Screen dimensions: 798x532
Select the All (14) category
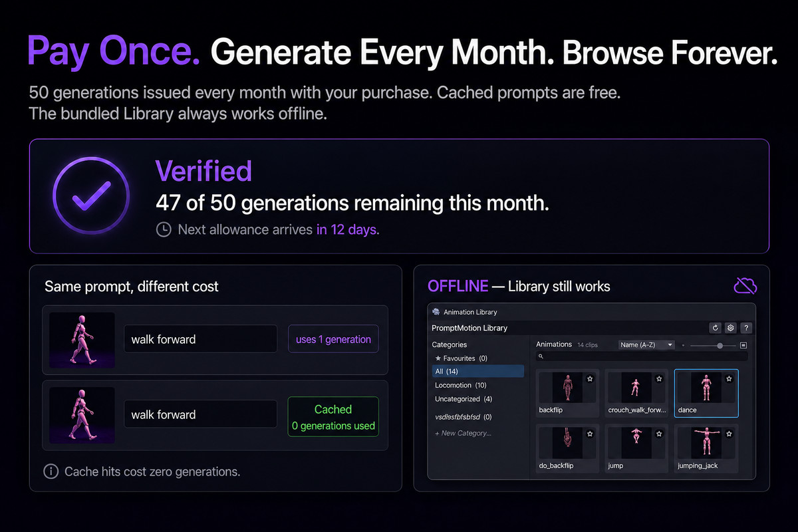click(x=477, y=371)
